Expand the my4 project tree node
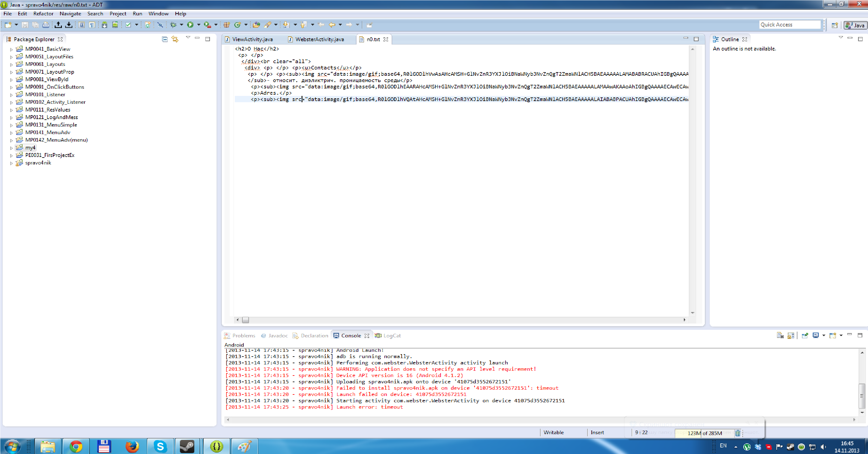The image size is (868, 454). 11,148
